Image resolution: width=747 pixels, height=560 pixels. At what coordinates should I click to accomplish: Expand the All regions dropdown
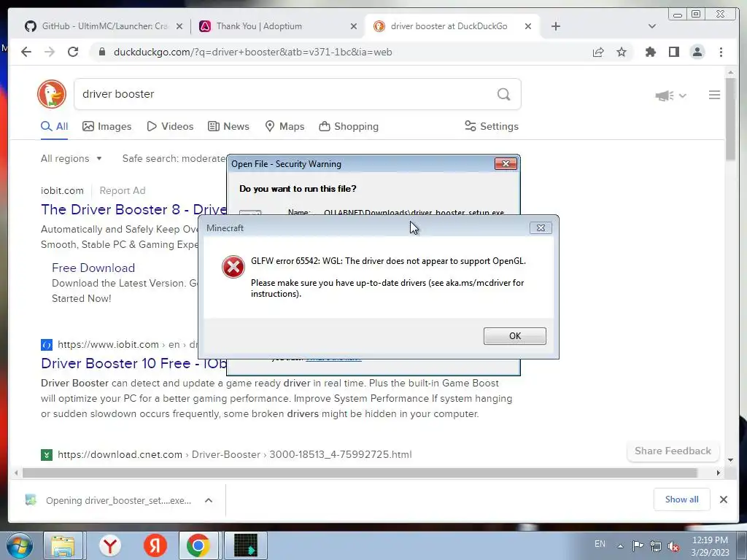tap(71, 158)
